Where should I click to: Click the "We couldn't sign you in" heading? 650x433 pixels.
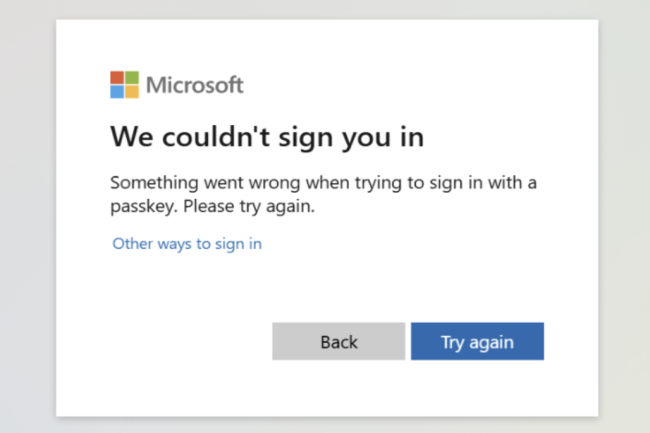point(267,137)
